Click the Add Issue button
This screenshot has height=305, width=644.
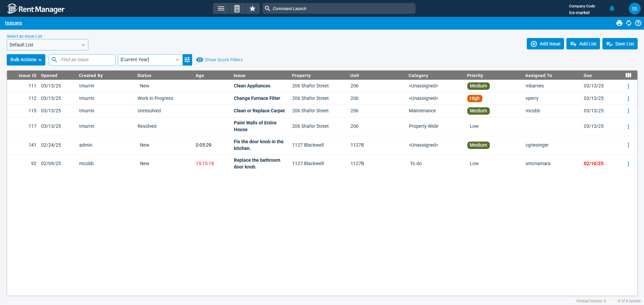click(x=545, y=44)
